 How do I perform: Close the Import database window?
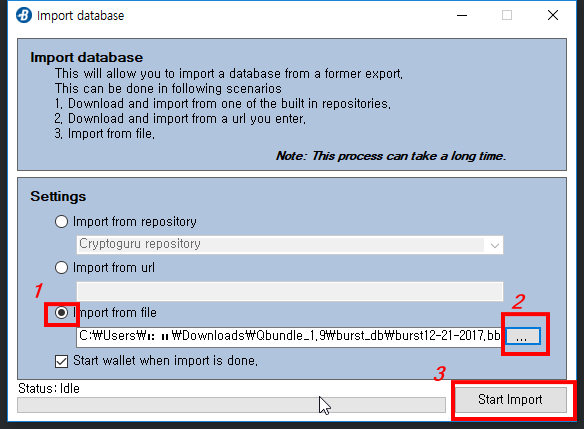(553, 15)
